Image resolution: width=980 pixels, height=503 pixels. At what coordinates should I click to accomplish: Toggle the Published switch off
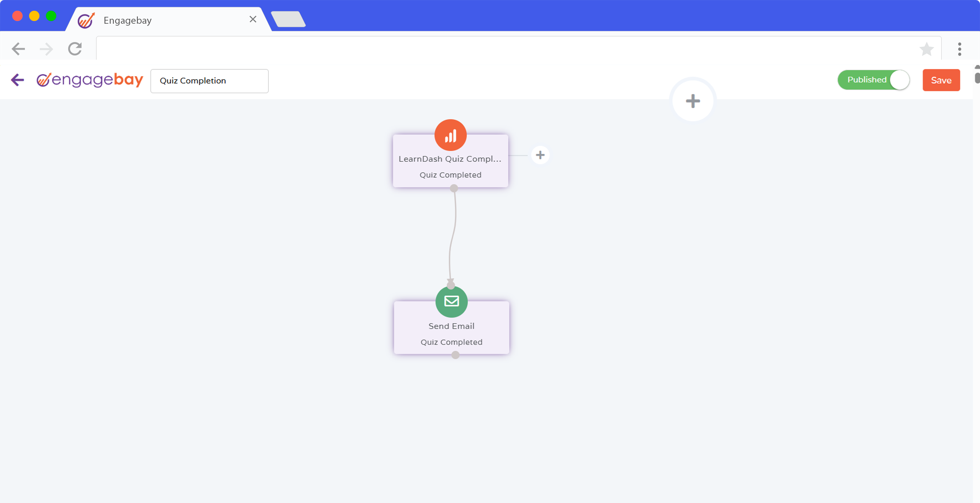pos(874,80)
